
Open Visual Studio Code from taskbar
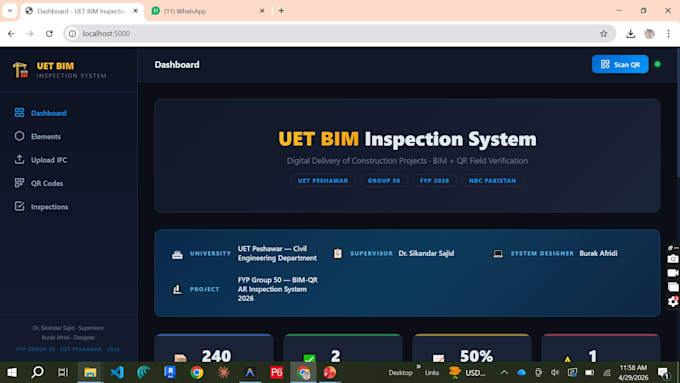[117, 372]
